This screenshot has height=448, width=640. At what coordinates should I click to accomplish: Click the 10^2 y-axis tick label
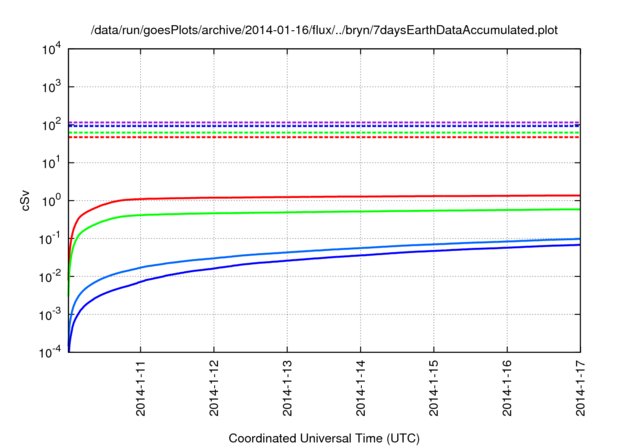coord(51,125)
